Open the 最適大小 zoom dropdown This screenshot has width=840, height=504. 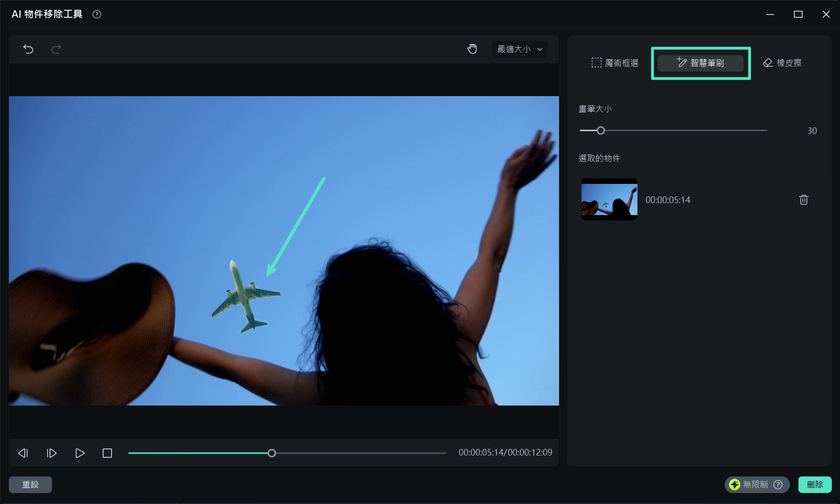[x=519, y=49]
